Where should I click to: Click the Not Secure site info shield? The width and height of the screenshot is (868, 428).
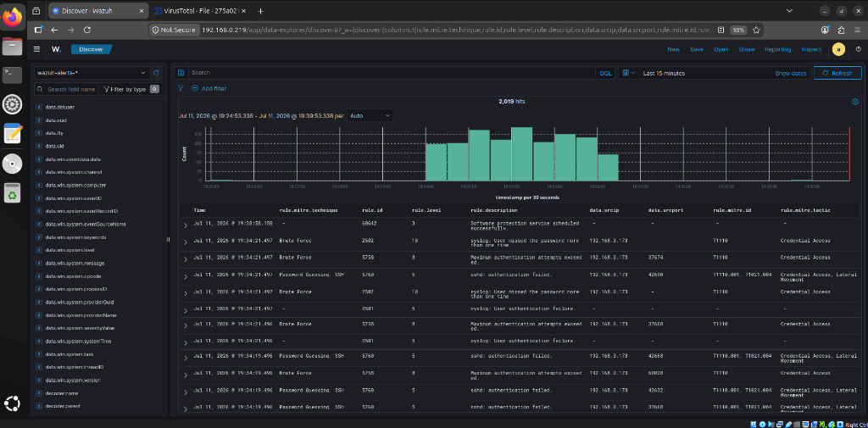[x=173, y=30]
